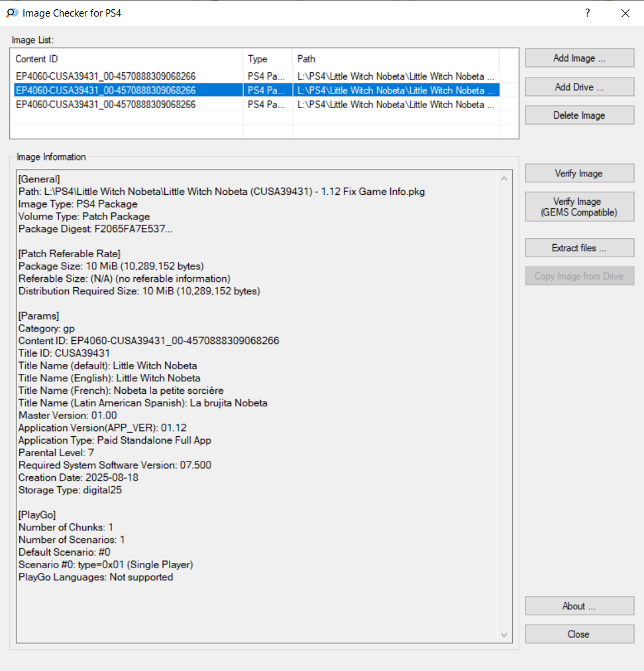Screen dimensions: 644x671
Task: Click the Title Name (default) line
Action: pos(108,365)
